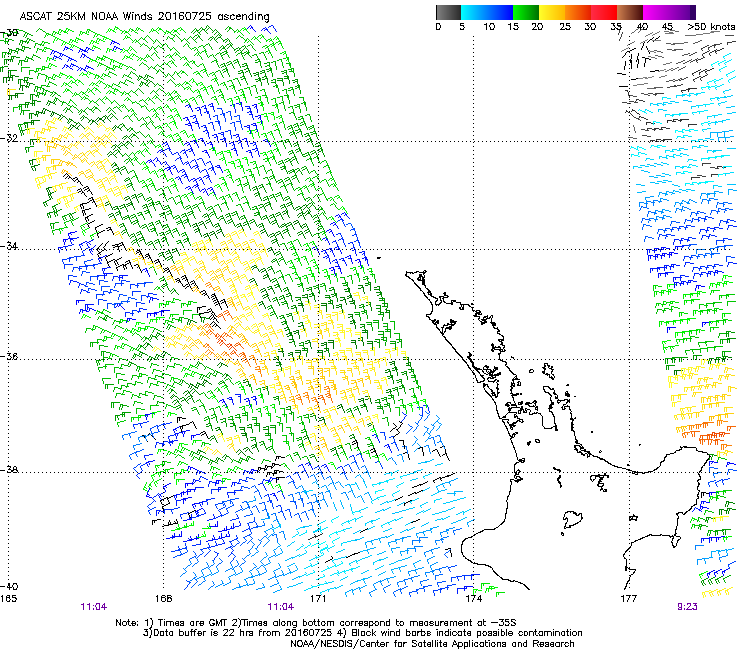740x650 pixels.
Task: Click the '171' longitude axis label
Action: tap(318, 599)
